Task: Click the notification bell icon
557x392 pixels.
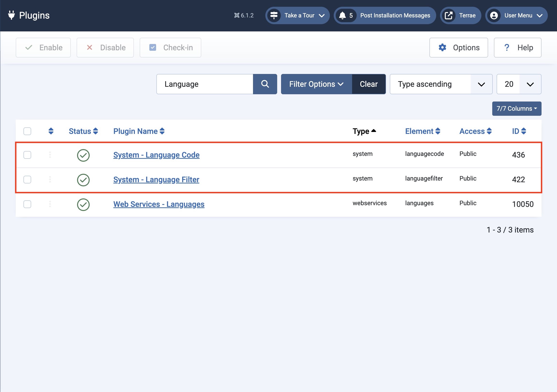Action: pyautogui.click(x=342, y=15)
